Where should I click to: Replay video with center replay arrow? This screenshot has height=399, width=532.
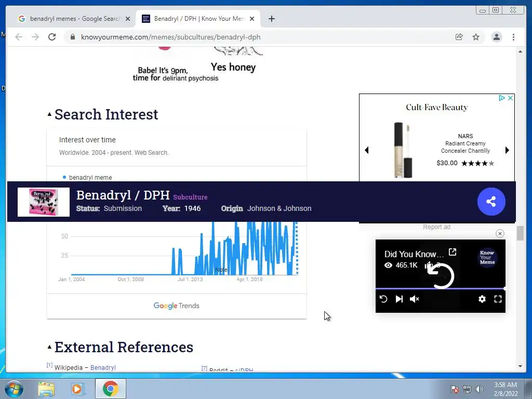(441, 275)
